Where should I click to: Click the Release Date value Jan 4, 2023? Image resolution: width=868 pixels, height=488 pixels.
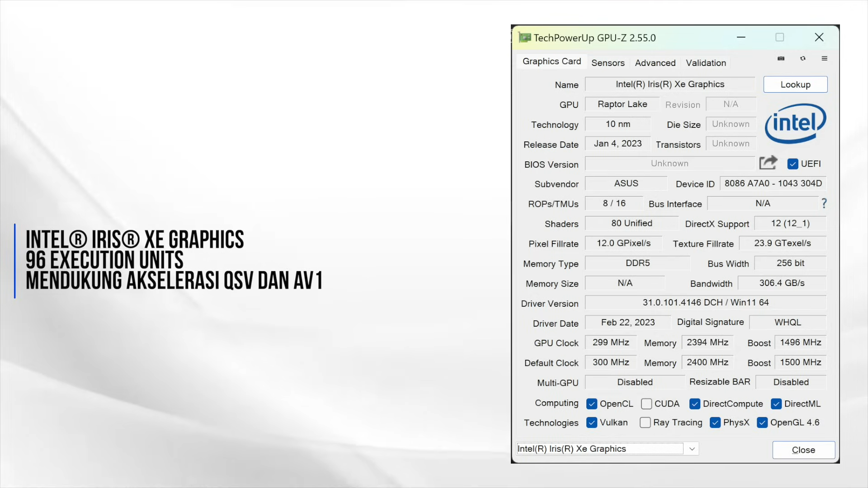coord(618,144)
